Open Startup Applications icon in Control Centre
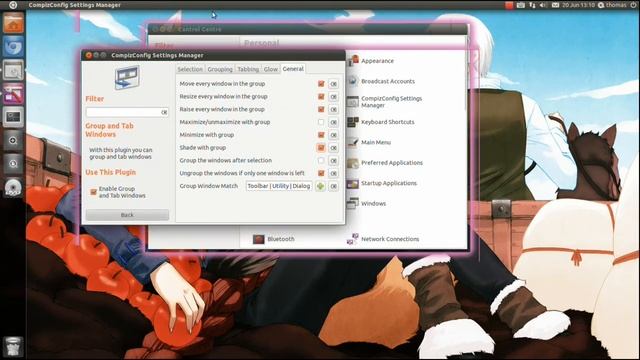Viewport: 640px width, 360px height. click(x=353, y=183)
